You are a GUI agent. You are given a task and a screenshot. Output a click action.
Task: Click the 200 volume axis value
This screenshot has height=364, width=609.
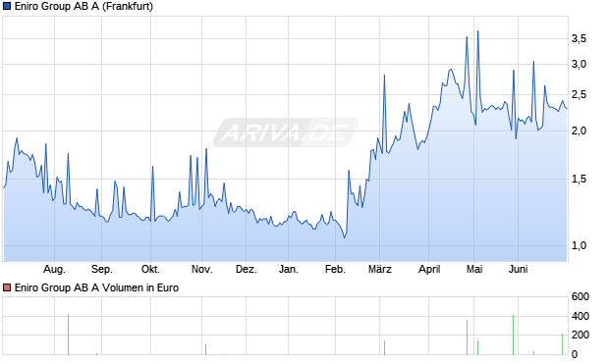point(581,335)
